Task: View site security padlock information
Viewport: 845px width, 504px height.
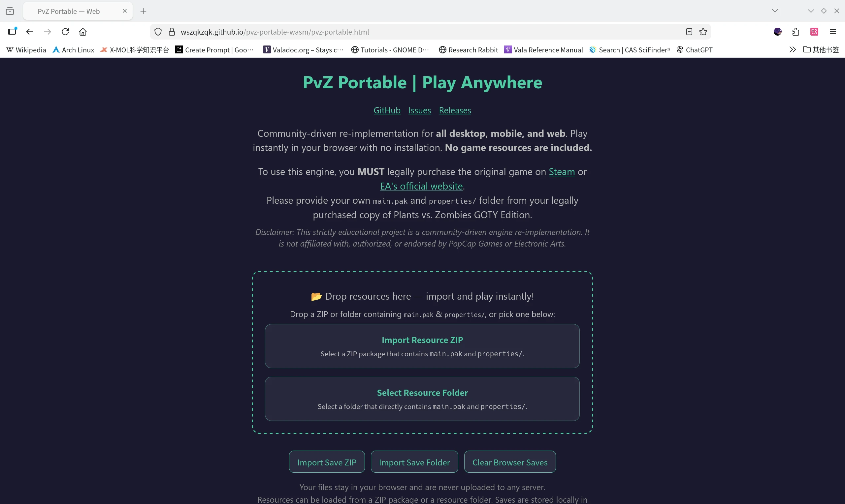Action: (172, 32)
